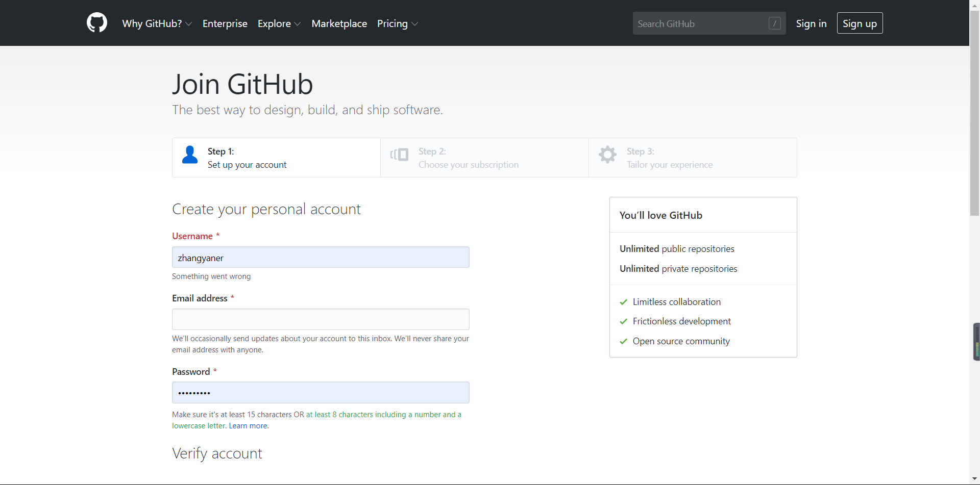Click the Step 2 subscription icon
Image resolution: width=980 pixels, height=485 pixels.
tap(400, 155)
